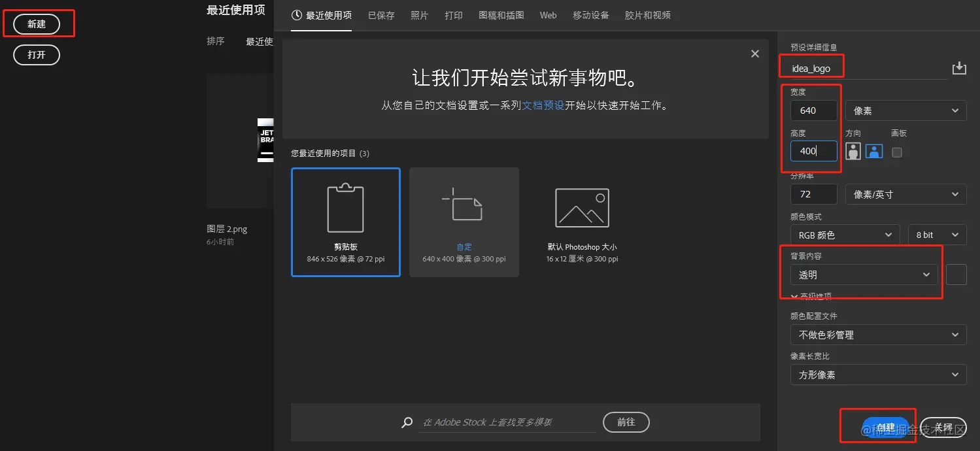The height and width of the screenshot is (451, 980).
Task: Click the document name field idea_logo
Action: (869, 69)
